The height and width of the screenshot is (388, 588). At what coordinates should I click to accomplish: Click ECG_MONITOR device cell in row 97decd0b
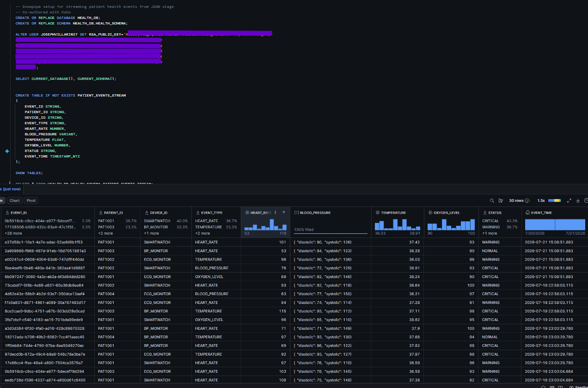pos(157,354)
